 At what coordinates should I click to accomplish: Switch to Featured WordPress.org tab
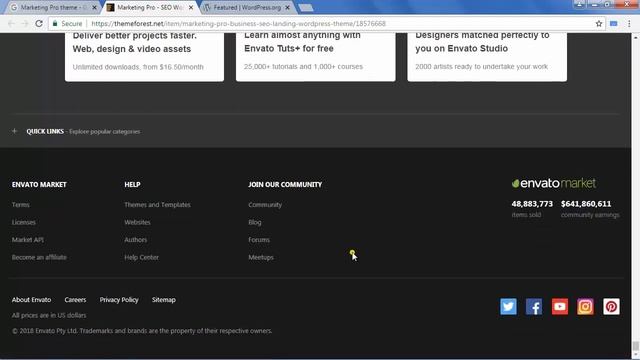pyautogui.click(x=246, y=7)
